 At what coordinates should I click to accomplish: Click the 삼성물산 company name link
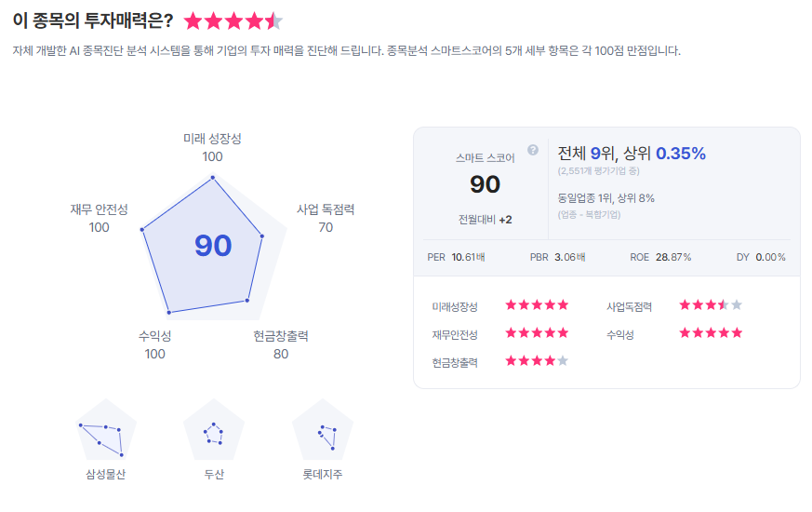pyautogui.click(x=106, y=475)
